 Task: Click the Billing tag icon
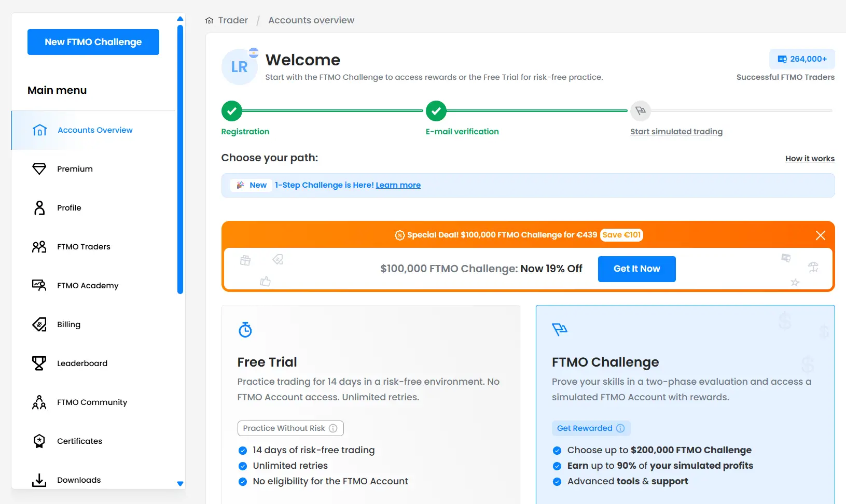point(39,325)
